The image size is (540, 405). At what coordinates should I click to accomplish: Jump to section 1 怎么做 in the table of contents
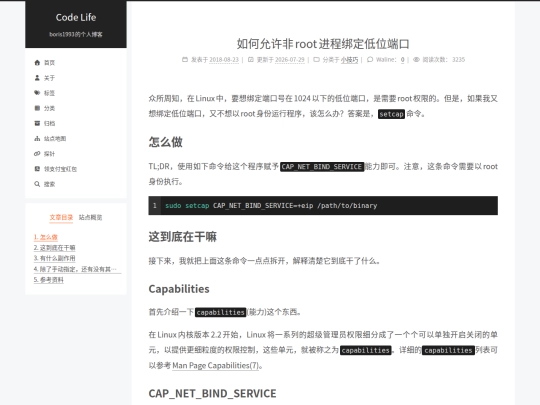tap(45, 237)
